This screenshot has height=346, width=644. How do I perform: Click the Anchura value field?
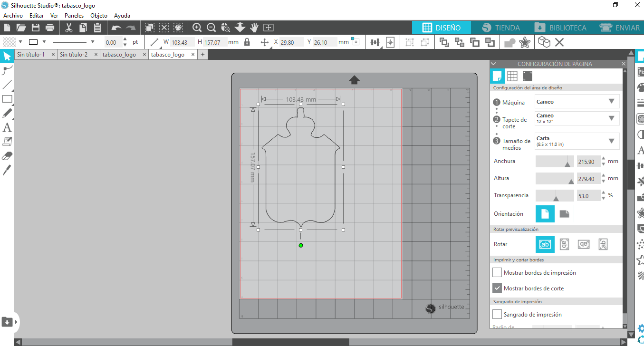click(x=588, y=162)
